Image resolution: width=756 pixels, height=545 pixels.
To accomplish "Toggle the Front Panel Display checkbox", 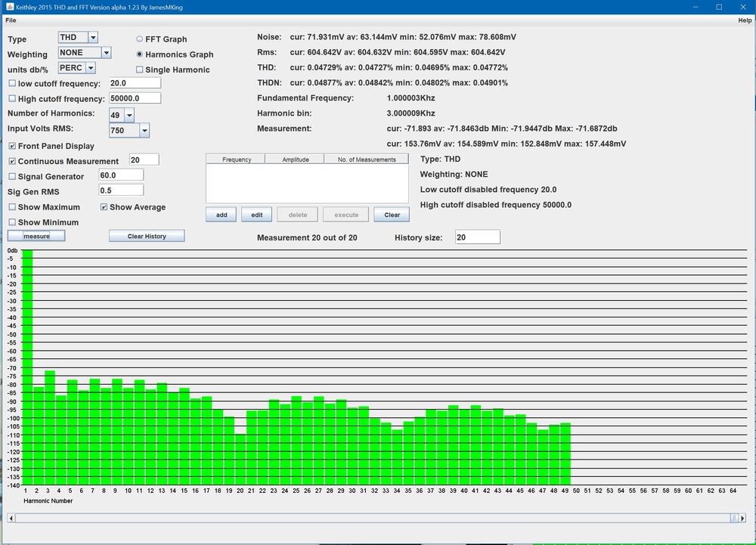I will coord(12,146).
